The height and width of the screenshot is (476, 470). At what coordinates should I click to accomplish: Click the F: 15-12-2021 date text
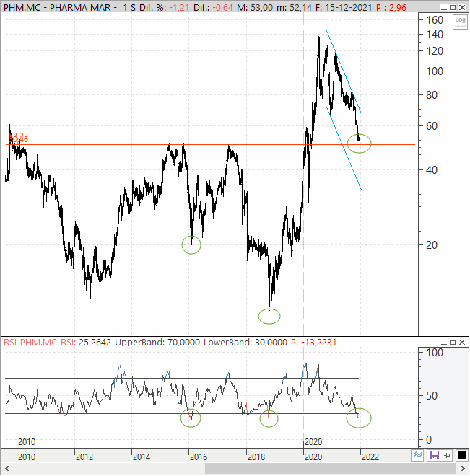pyautogui.click(x=344, y=8)
